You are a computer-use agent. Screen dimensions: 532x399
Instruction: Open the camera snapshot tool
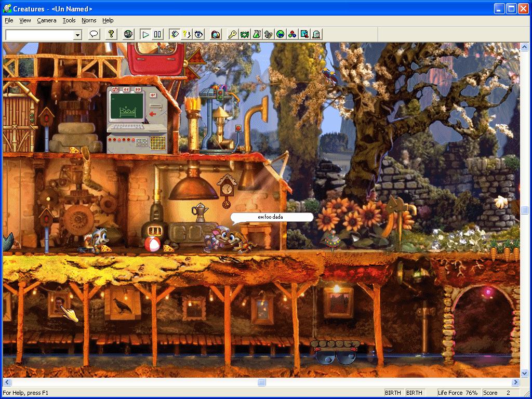(x=216, y=34)
